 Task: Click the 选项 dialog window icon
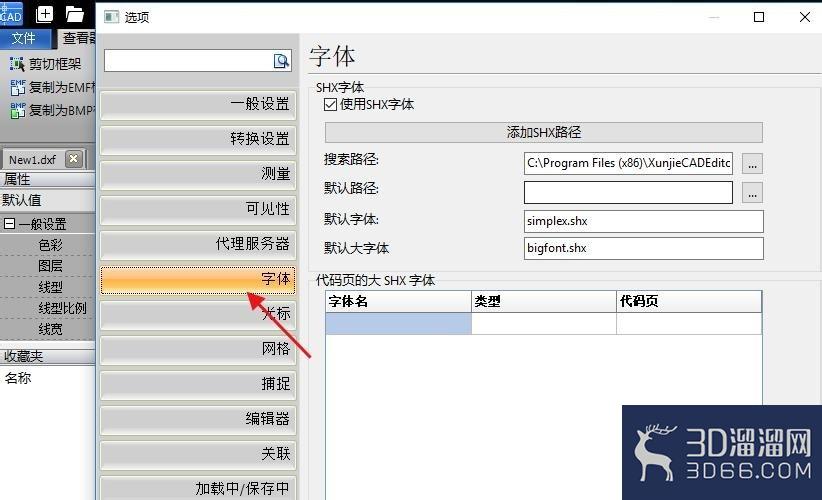point(111,17)
